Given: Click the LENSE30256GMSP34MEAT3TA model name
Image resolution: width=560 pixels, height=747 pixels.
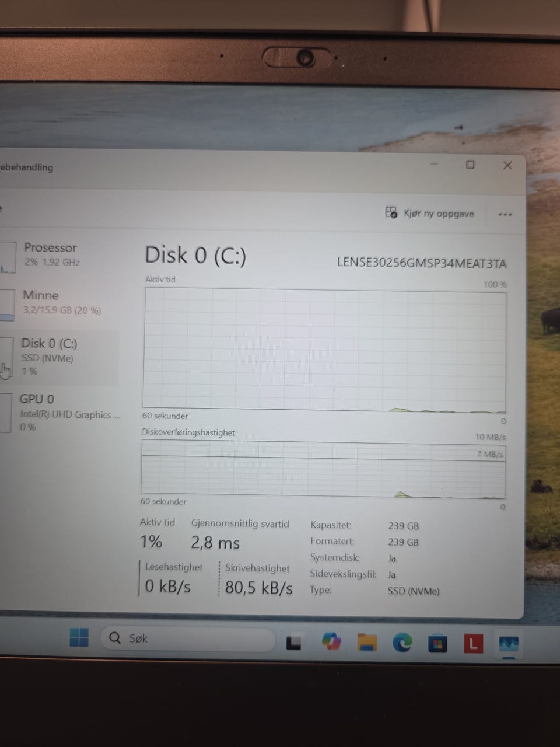Looking at the screenshot, I should click(x=422, y=263).
